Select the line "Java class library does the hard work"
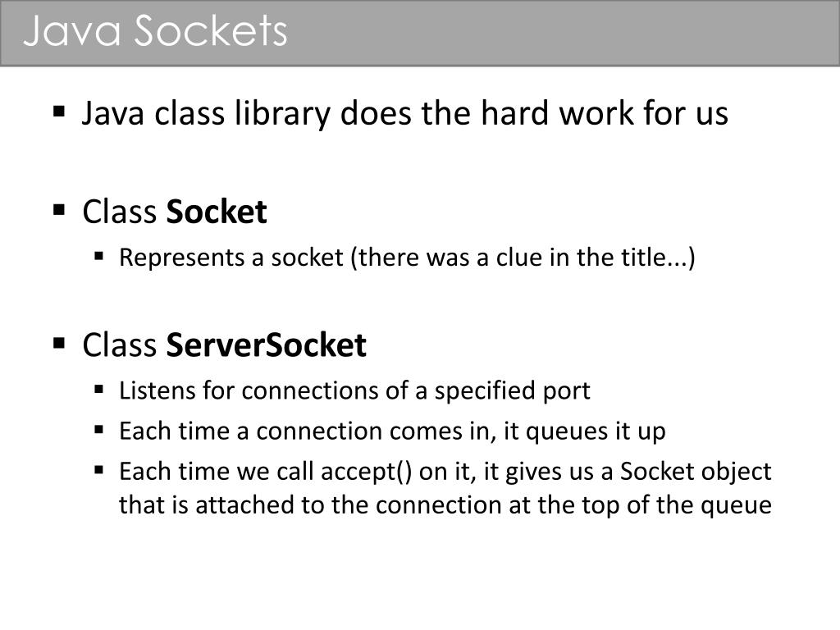The height and width of the screenshot is (630, 840). pos(404,113)
